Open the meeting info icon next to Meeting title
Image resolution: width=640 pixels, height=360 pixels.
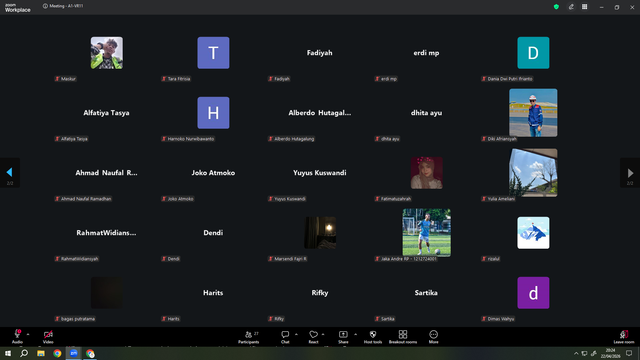tap(45, 6)
